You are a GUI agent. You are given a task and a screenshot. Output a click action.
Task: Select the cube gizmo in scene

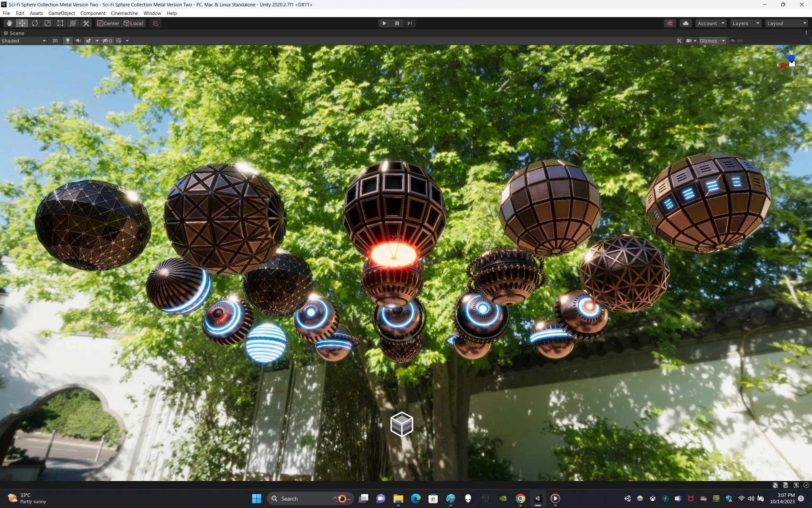[x=402, y=424]
